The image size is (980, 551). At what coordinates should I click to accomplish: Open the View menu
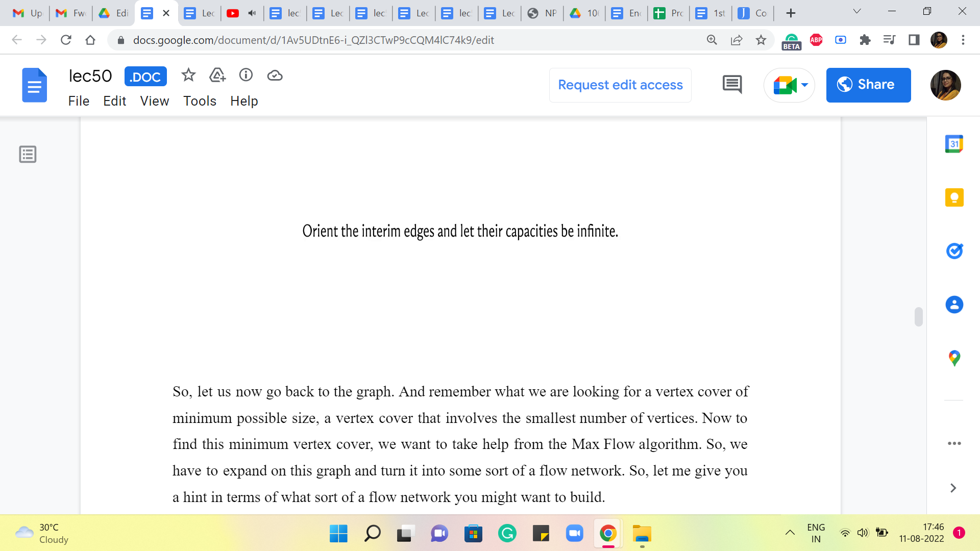pyautogui.click(x=154, y=101)
